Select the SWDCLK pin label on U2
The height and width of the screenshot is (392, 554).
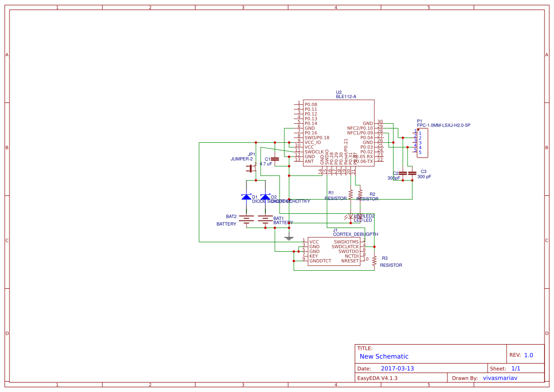[315, 152]
